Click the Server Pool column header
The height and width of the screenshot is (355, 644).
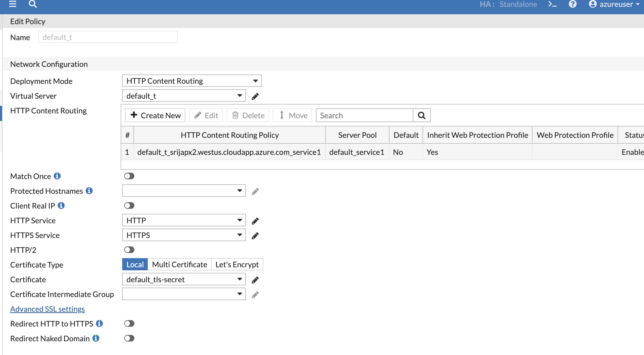357,135
